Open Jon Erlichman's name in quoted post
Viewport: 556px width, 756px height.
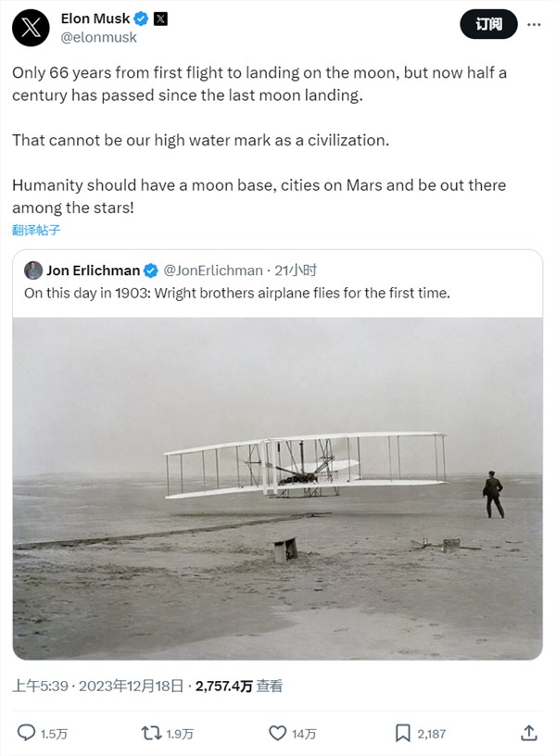93,271
